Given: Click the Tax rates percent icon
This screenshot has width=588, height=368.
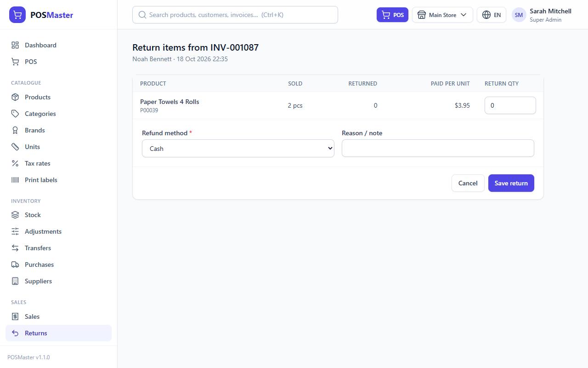Looking at the screenshot, I should pyautogui.click(x=15, y=163).
